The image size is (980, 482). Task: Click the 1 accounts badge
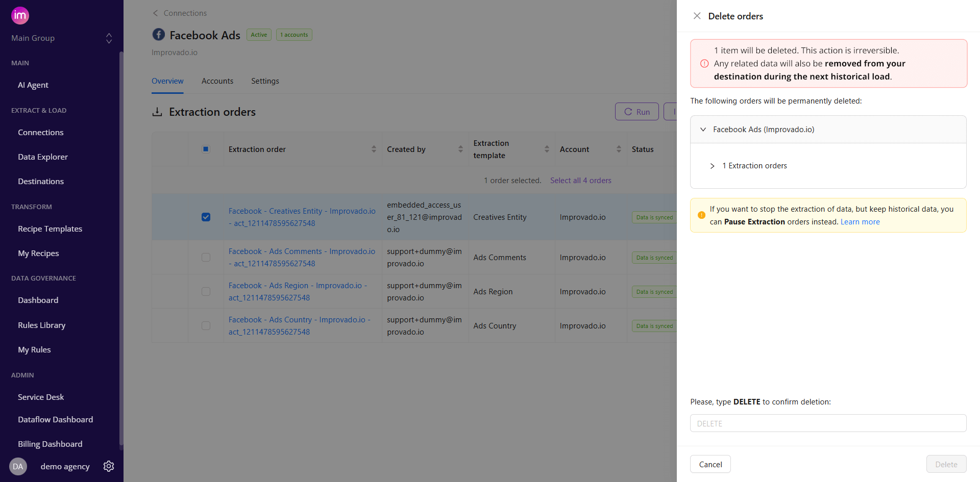pos(294,35)
